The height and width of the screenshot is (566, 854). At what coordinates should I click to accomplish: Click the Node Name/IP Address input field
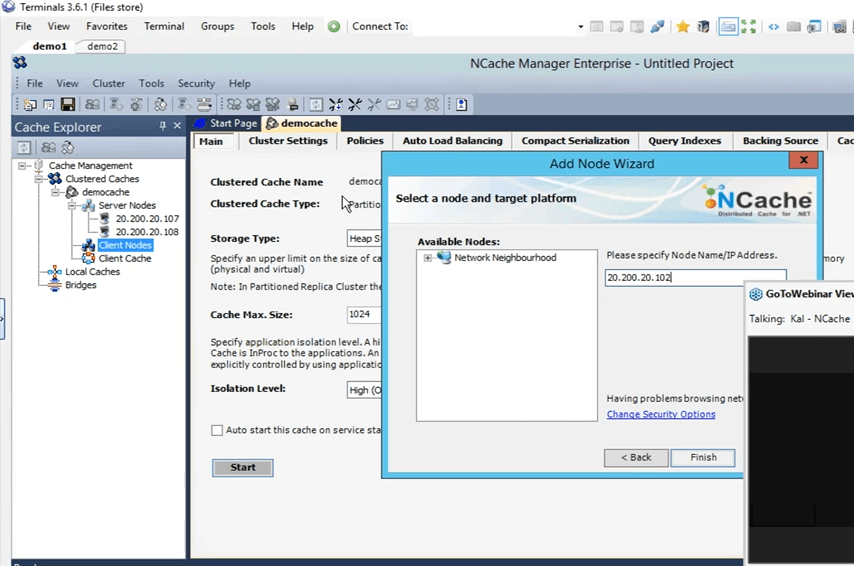696,278
